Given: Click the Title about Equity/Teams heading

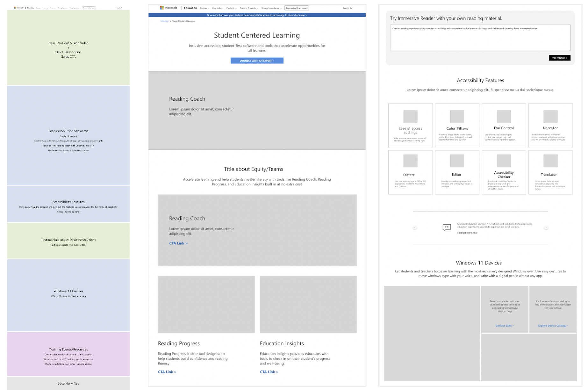Looking at the screenshot, I should pos(254,169).
